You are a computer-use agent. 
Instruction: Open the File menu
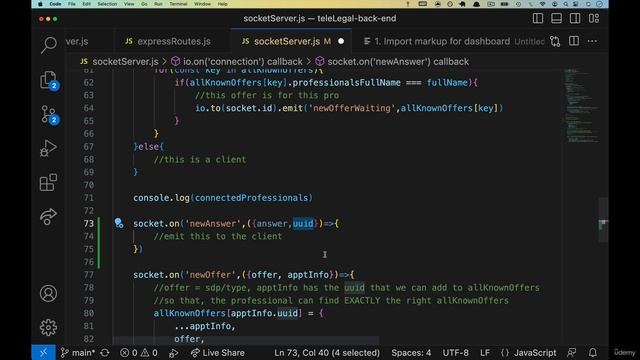click(x=72, y=4)
